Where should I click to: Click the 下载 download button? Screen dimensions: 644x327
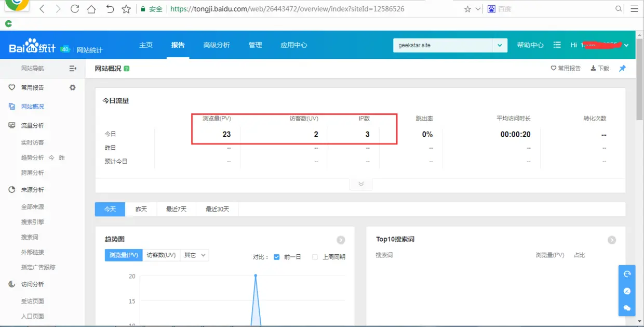600,68
